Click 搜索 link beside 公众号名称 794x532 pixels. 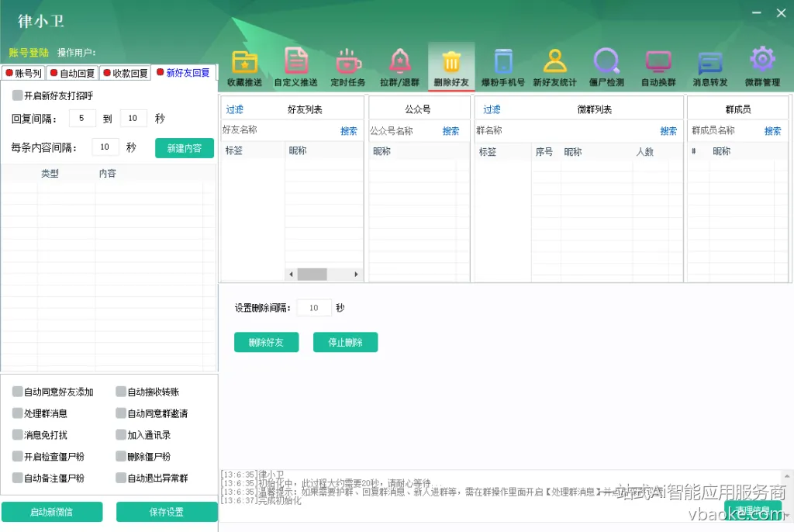[451, 131]
